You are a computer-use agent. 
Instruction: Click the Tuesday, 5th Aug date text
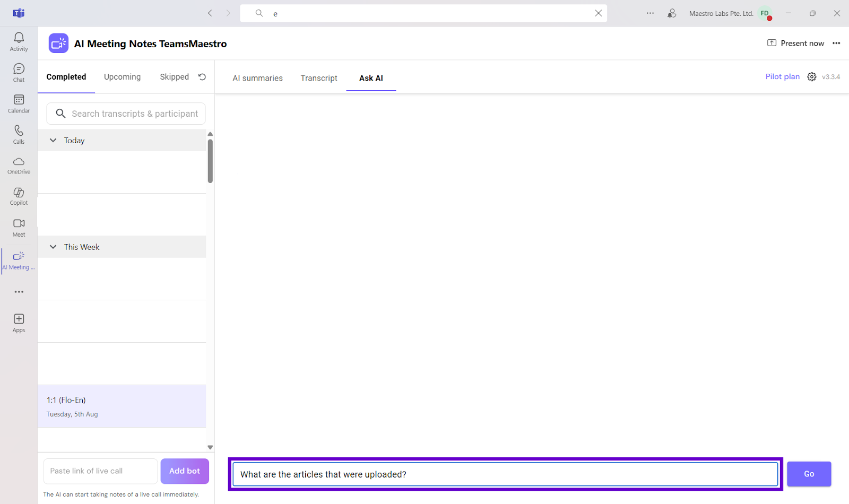click(72, 414)
